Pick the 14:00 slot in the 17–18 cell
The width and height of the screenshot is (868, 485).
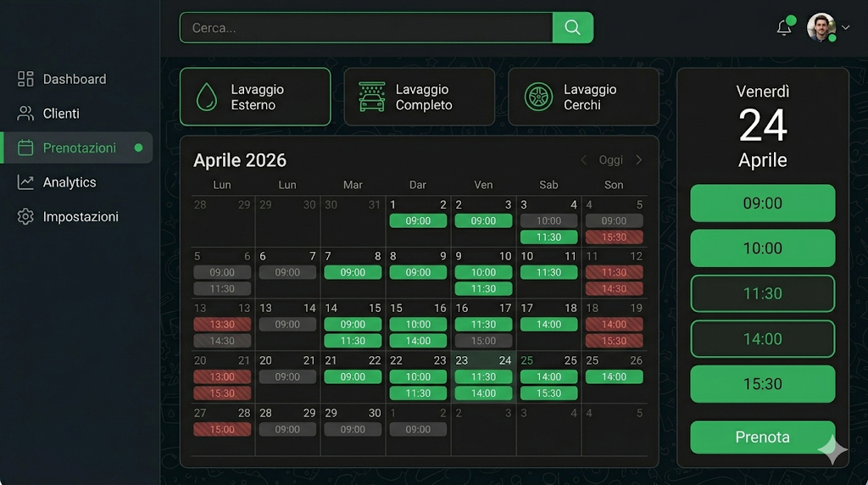[548, 325]
